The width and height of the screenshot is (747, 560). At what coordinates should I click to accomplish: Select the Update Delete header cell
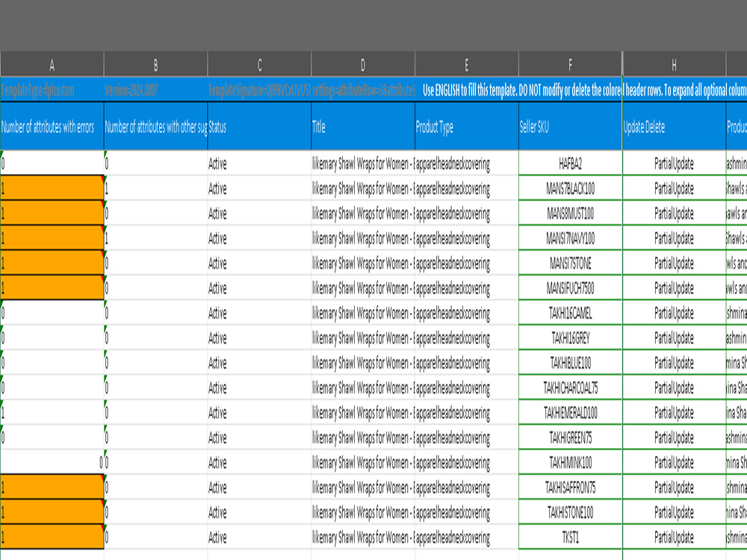click(x=674, y=127)
